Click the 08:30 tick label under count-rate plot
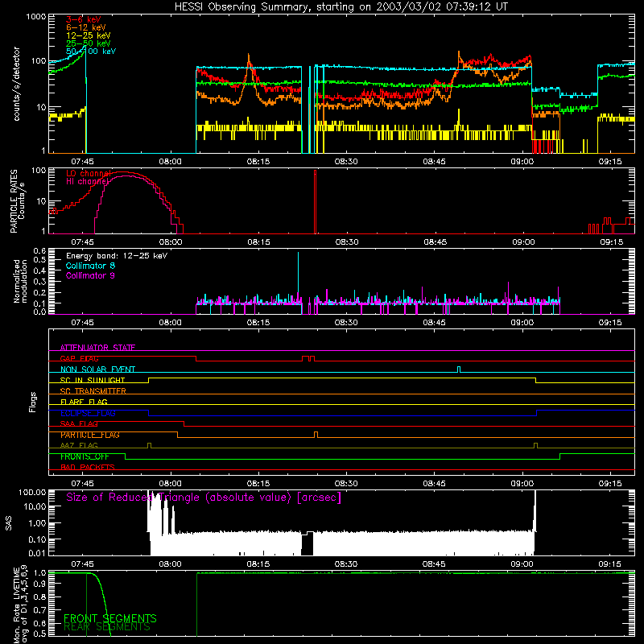 tap(346, 162)
